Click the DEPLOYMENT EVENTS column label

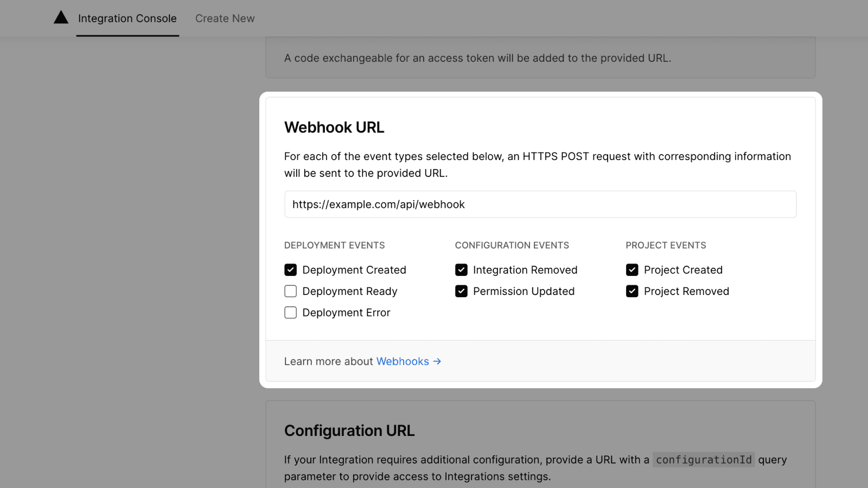(334, 245)
